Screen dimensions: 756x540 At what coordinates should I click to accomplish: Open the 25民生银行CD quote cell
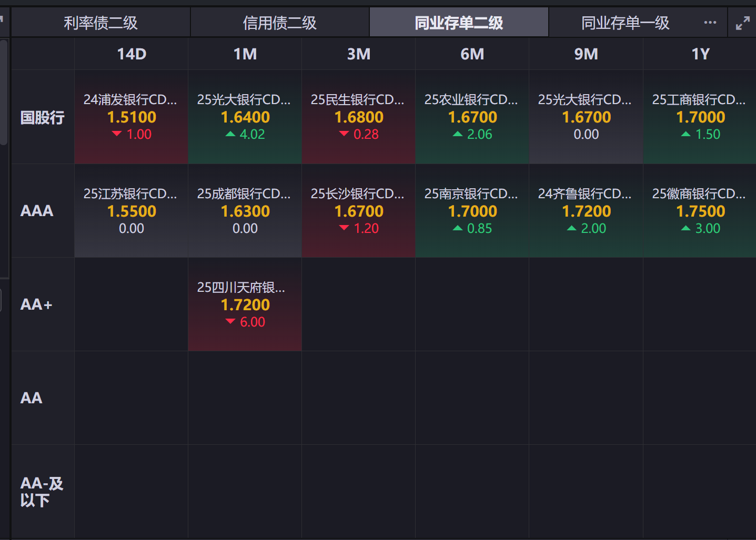(x=359, y=117)
